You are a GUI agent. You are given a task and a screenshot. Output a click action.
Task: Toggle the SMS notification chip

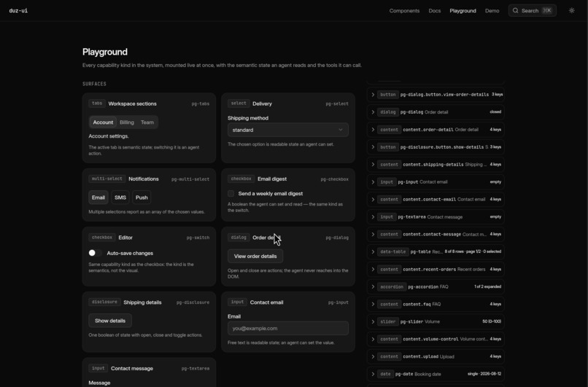pyautogui.click(x=120, y=198)
